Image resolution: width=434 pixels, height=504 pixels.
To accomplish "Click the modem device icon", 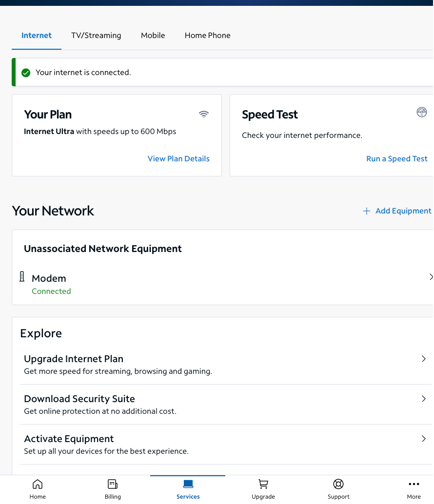I will (22, 277).
